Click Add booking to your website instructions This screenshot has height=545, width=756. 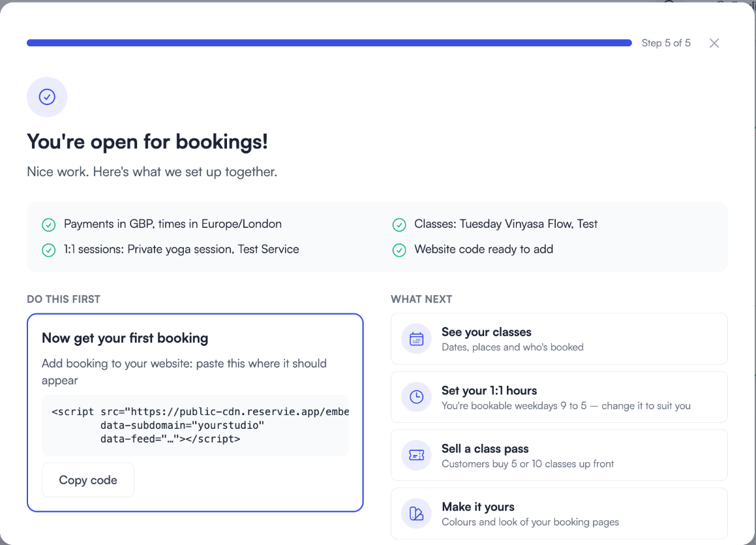(184, 372)
